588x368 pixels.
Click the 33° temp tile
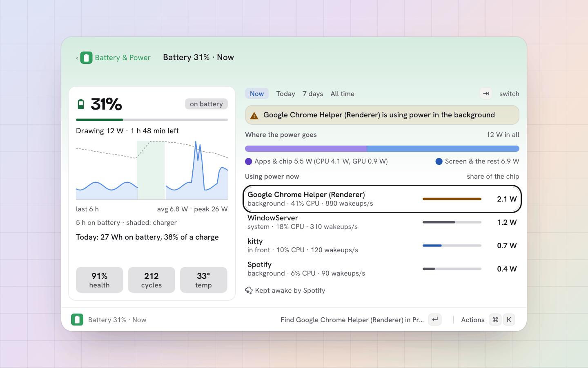[x=203, y=280]
